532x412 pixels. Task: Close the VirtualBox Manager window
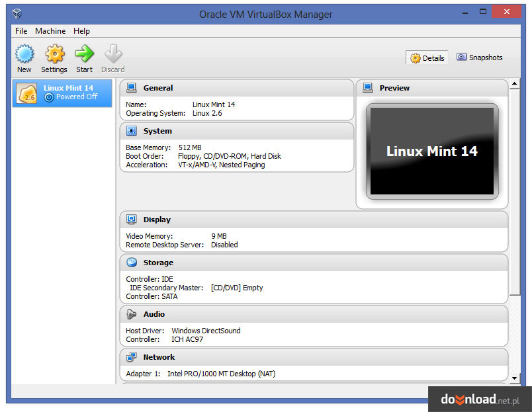pyautogui.click(x=507, y=11)
